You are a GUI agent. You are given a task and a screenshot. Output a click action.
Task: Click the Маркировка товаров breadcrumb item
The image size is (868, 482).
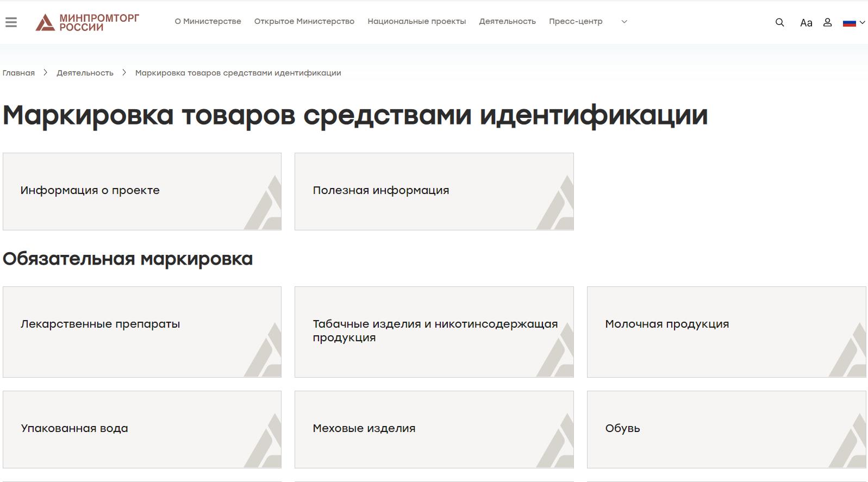238,73
